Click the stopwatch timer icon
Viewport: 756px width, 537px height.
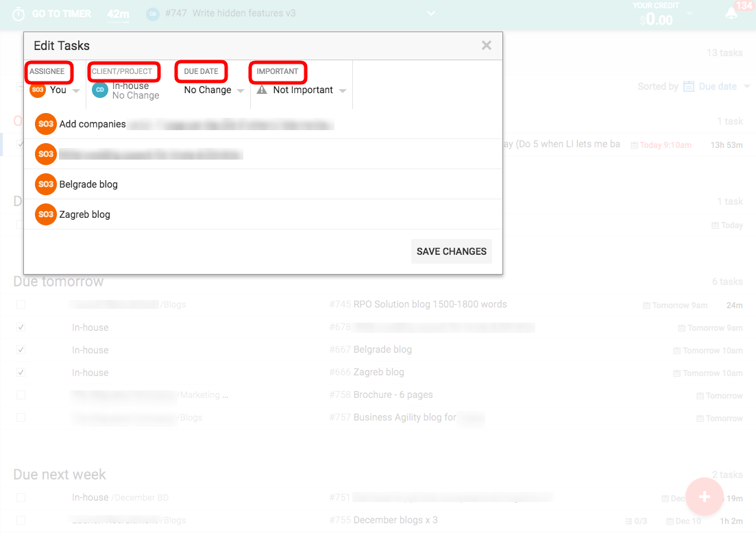19,14
